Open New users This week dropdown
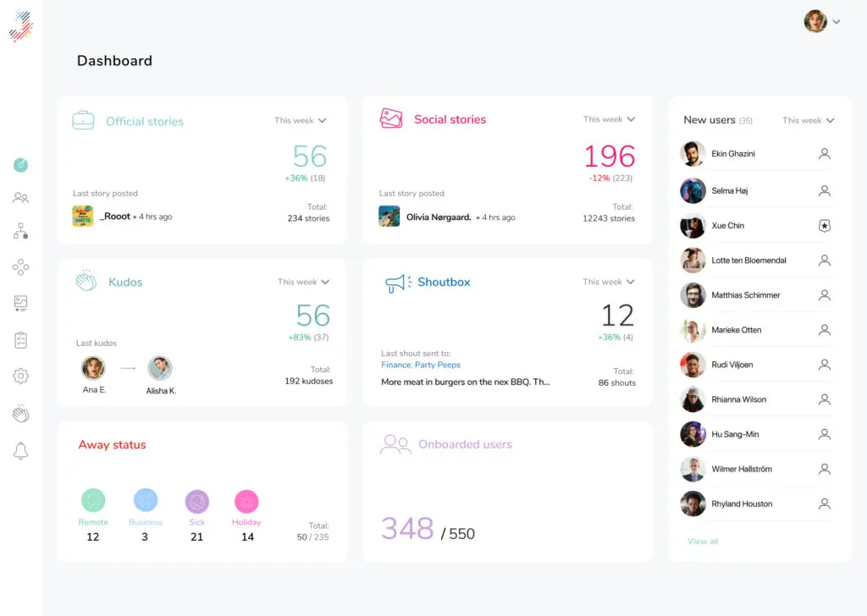Image resolution: width=867 pixels, height=616 pixels. pyautogui.click(x=809, y=121)
